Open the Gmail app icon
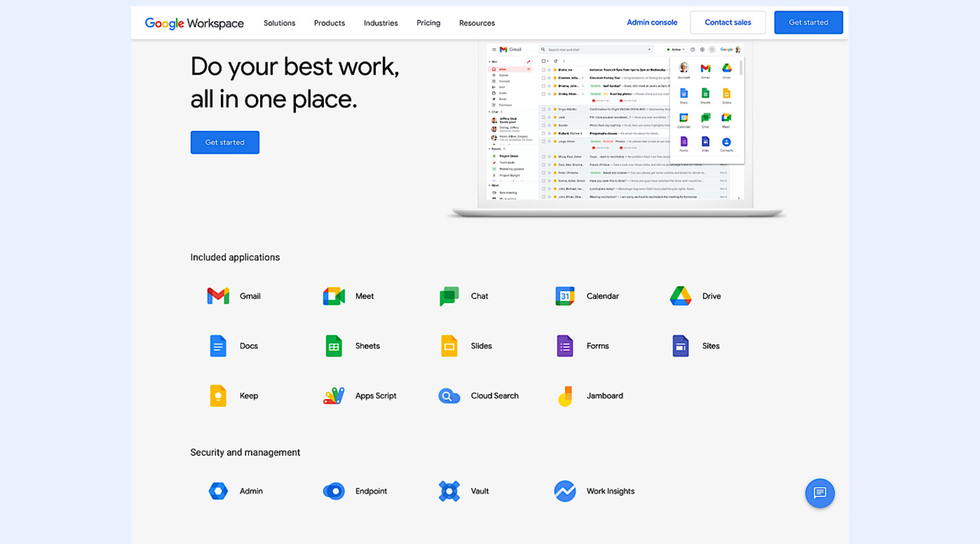 [218, 296]
